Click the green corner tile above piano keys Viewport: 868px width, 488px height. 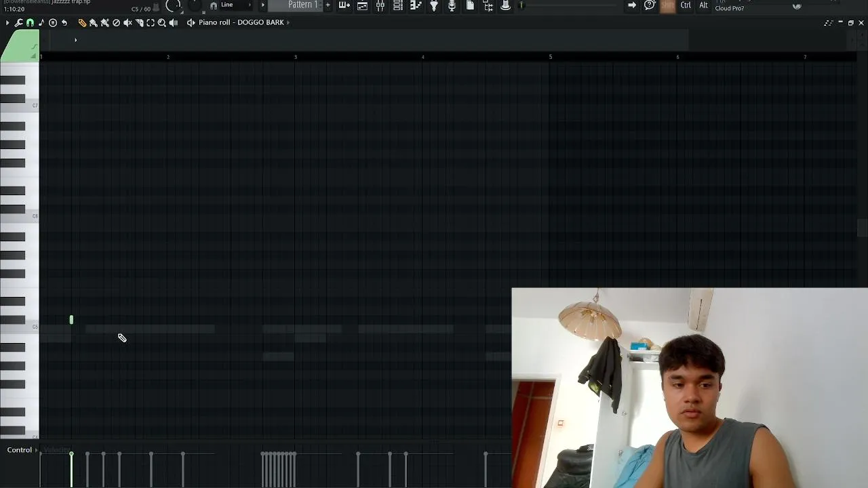coord(20,45)
